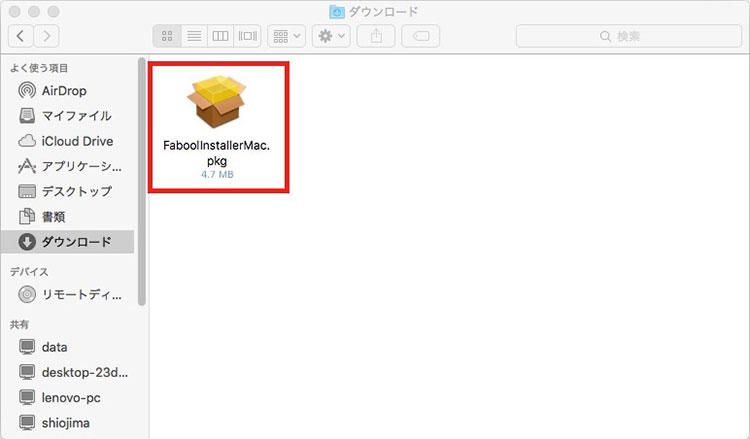Select the FaboolInstallerMac.pkg package icon

[x=217, y=101]
